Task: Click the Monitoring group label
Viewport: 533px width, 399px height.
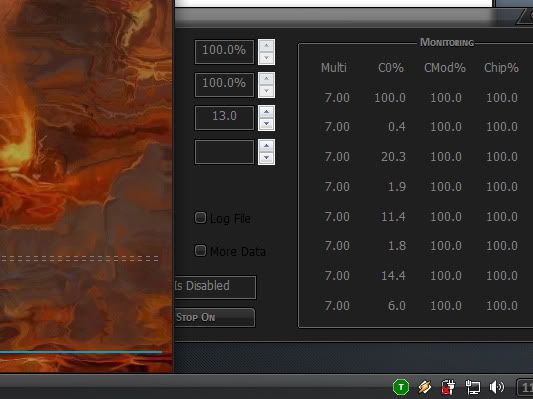Action: (447, 42)
